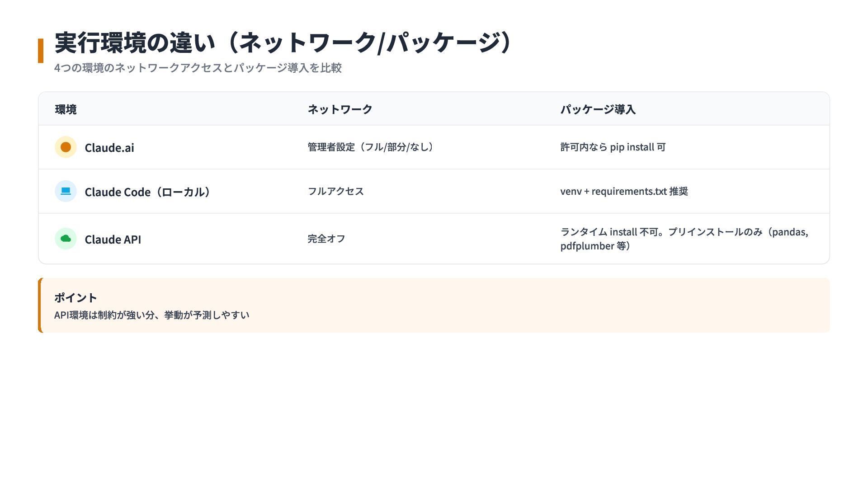868x488 pixels.
Task: Select the Claude Code（ローカル） label
Action: pos(147,192)
